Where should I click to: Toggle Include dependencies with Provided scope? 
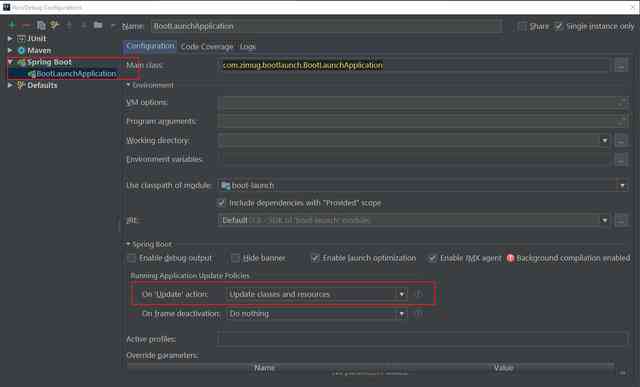point(222,203)
